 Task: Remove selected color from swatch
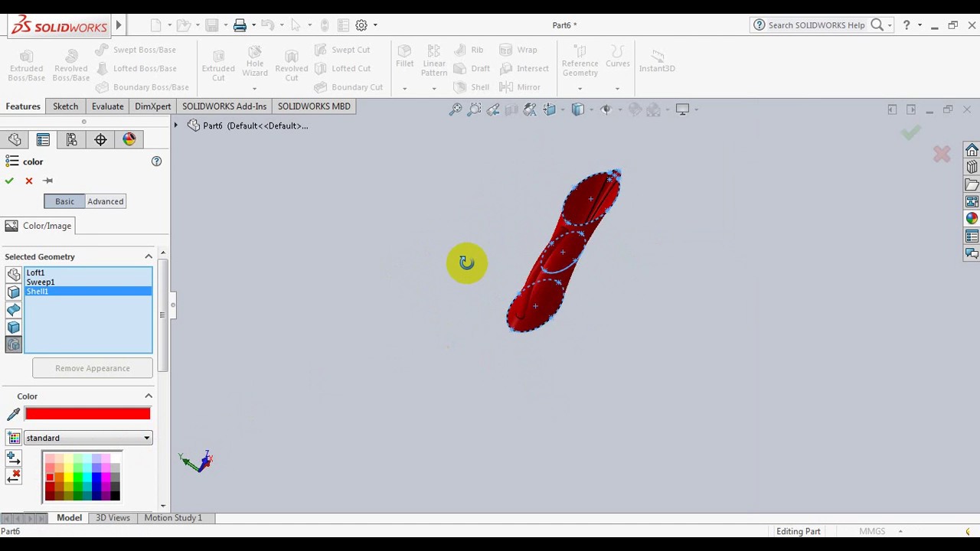[13, 477]
